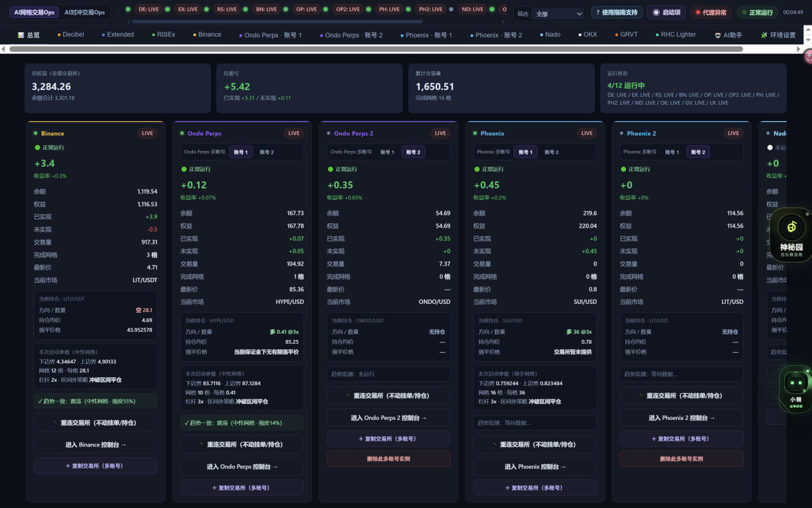Switch to the Decibel tab

70,35
